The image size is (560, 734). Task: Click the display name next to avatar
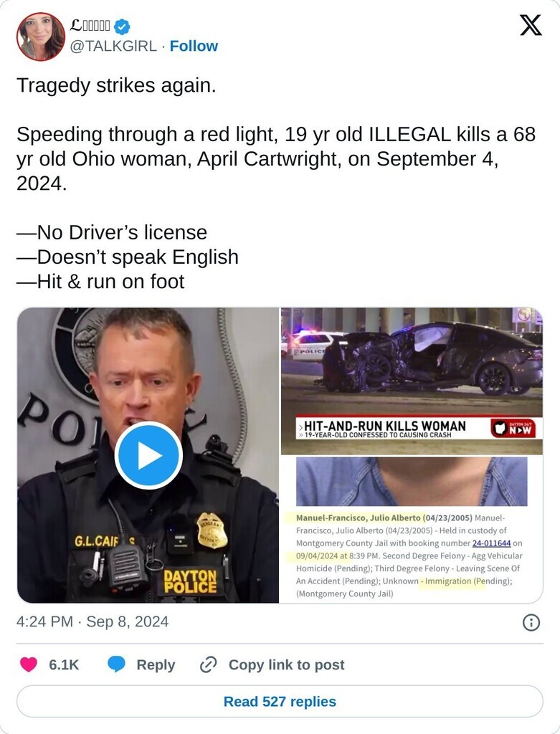pos(90,26)
